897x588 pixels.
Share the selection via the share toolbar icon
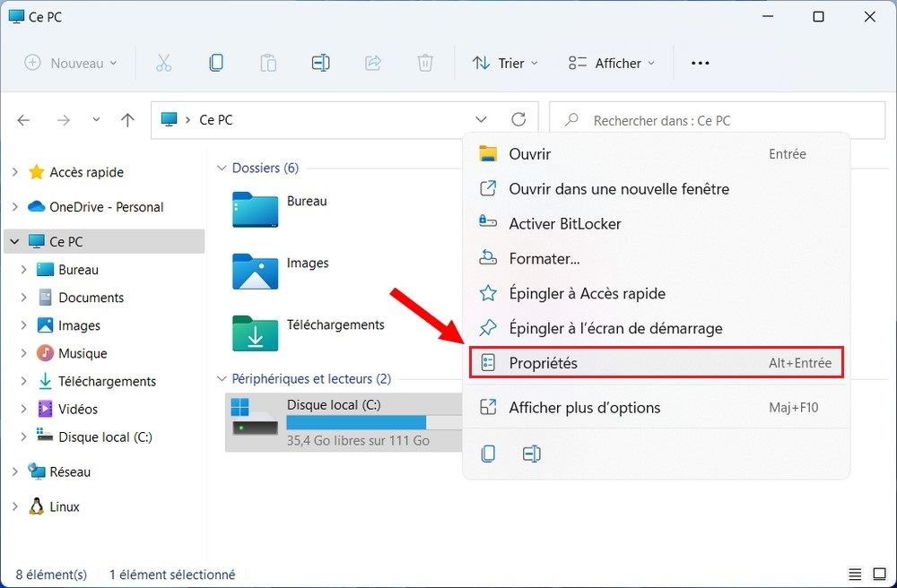tap(373, 63)
